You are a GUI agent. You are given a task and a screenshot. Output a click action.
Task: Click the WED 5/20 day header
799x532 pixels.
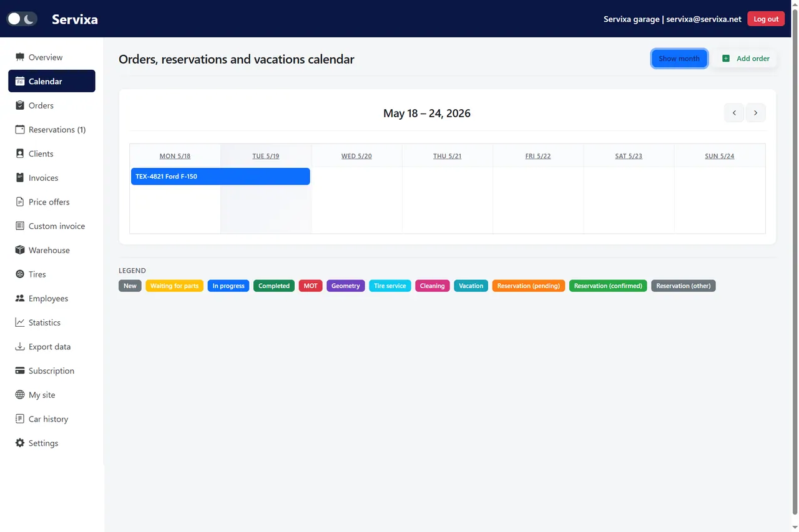coord(356,156)
